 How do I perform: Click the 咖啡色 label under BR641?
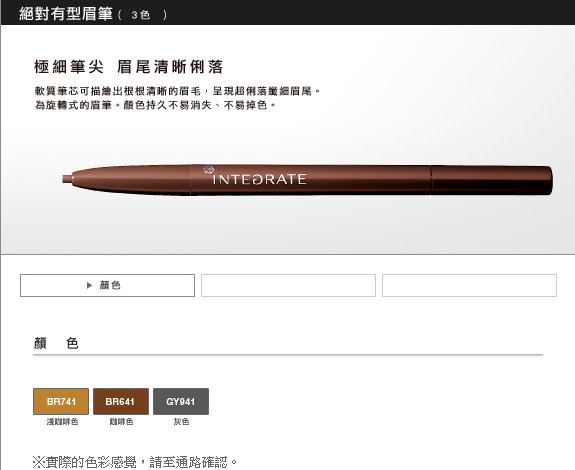[x=121, y=422]
